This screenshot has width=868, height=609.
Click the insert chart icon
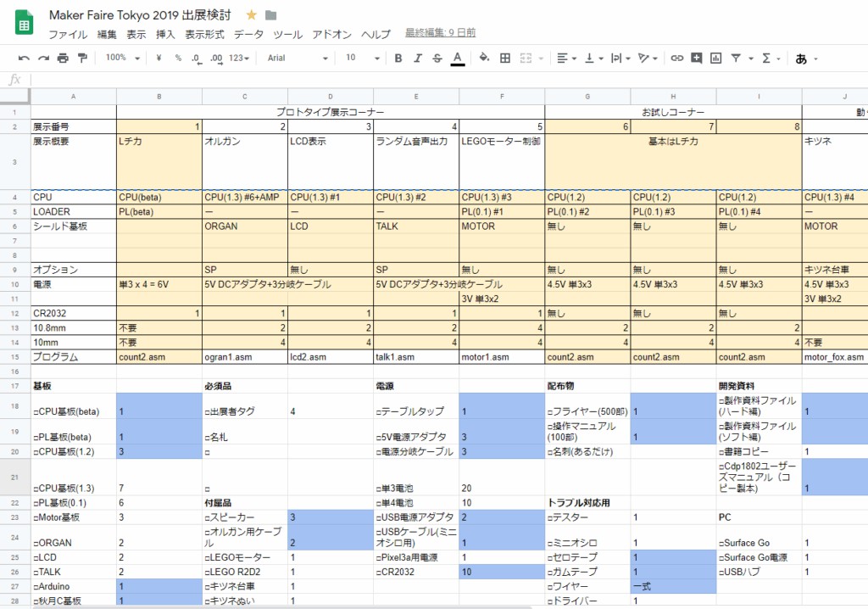click(716, 59)
